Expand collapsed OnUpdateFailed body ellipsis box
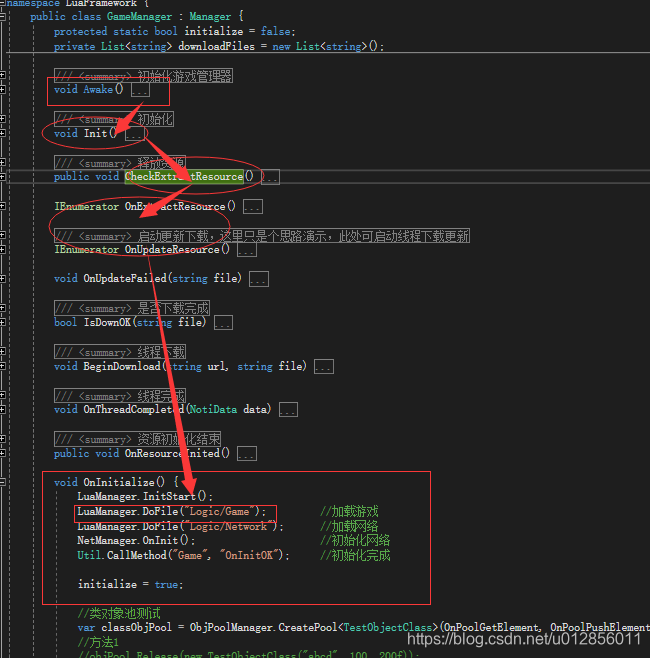Screen dimensions: 650x658 coord(259,279)
